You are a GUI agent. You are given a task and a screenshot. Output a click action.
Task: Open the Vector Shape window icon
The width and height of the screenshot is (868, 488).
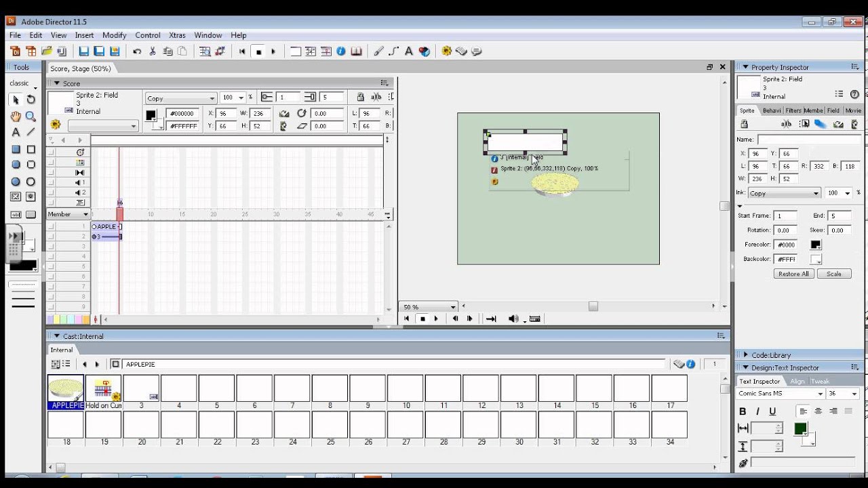pyautogui.click(x=393, y=51)
